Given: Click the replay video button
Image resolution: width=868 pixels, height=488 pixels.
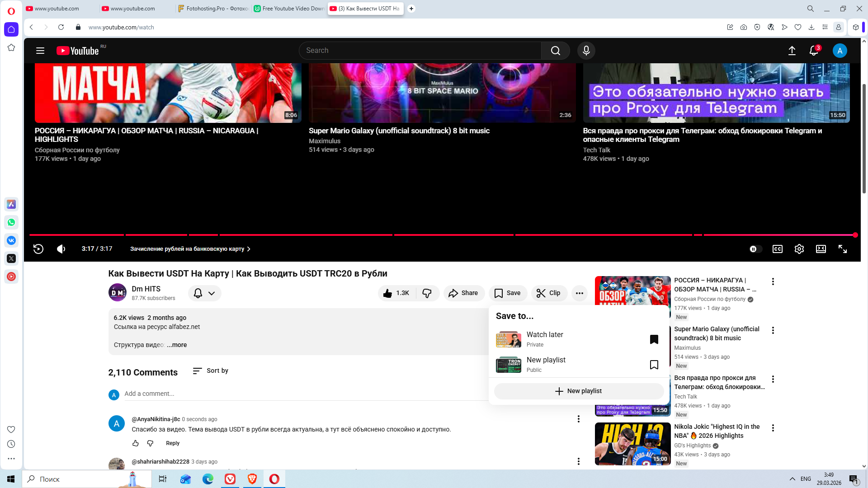Looking at the screenshot, I should (38, 249).
